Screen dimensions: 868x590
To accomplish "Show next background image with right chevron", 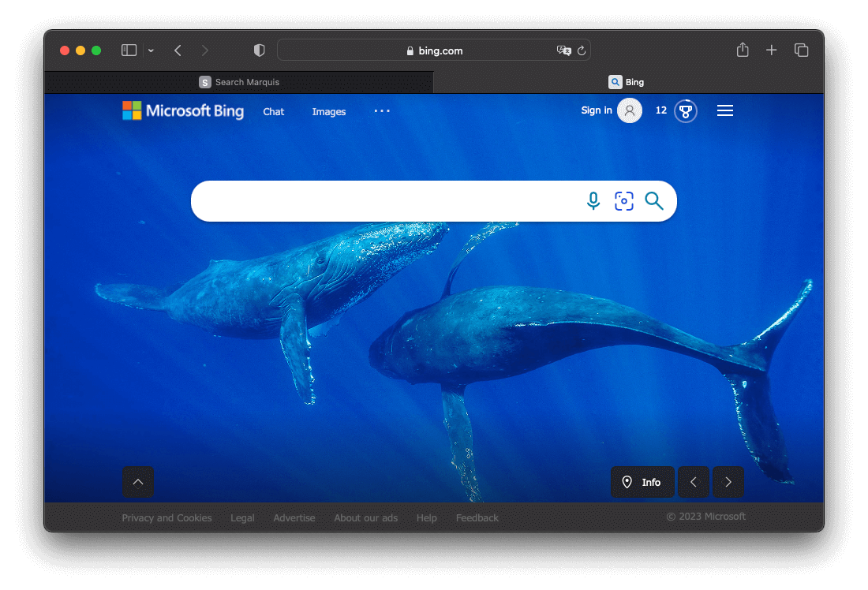I will click(728, 482).
